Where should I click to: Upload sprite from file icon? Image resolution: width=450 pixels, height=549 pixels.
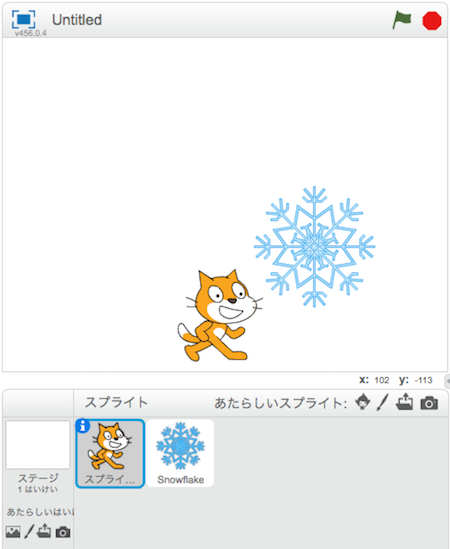coord(404,402)
